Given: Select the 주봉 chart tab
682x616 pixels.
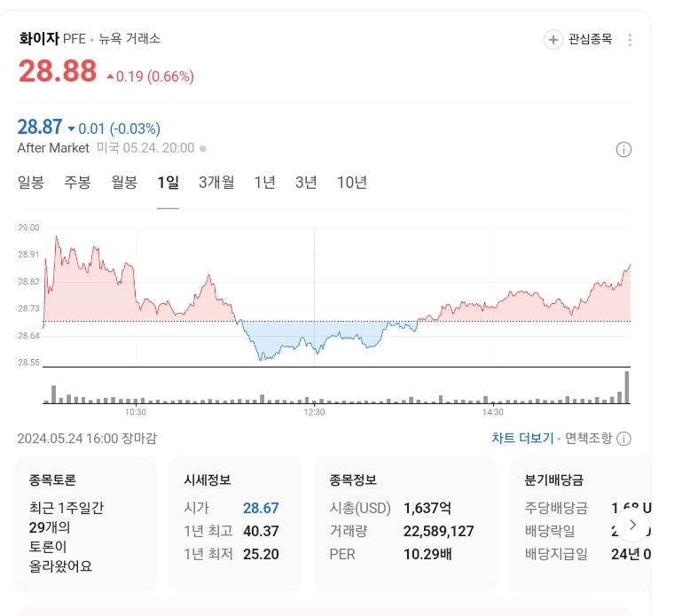Looking at the screenshot, I should coord(77,183).
